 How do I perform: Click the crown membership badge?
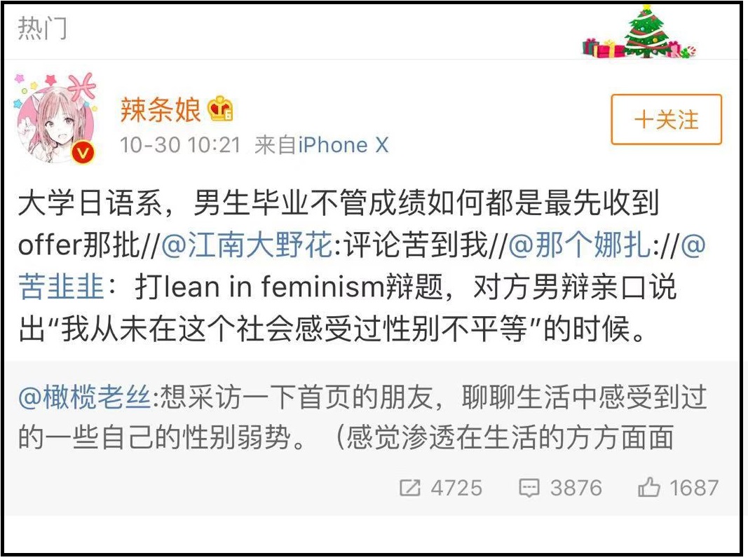coord(220,109)
